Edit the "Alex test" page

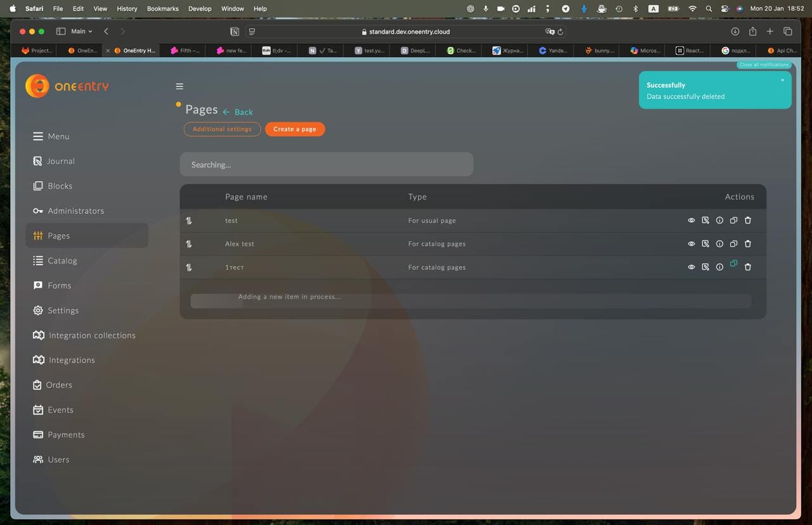[x=705, y=243]
